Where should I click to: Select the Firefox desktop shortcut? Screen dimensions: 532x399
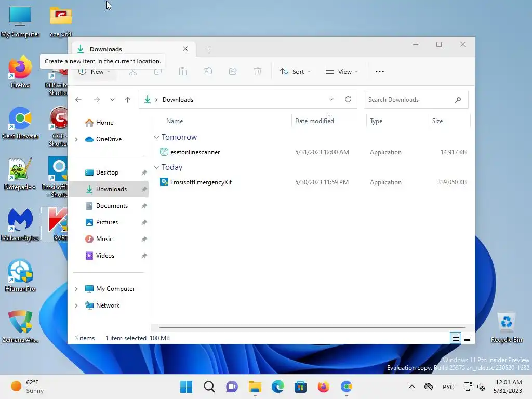click(20, 72)
